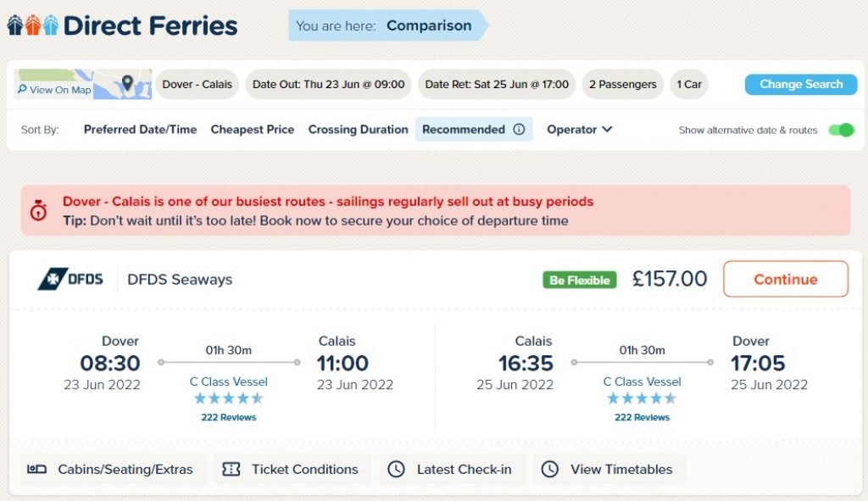Click the Change Search button

(800, 84)
